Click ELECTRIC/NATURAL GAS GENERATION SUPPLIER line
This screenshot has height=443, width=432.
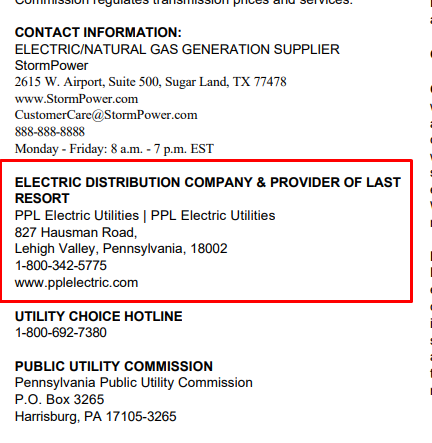177,50
